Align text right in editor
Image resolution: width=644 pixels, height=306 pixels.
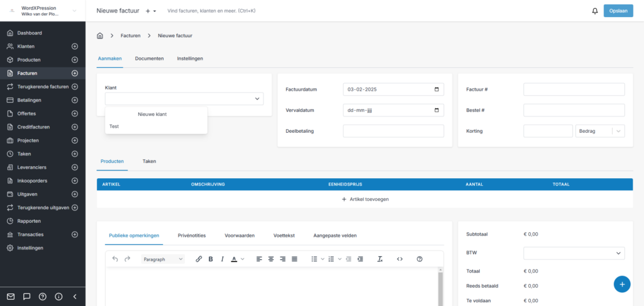282,259
